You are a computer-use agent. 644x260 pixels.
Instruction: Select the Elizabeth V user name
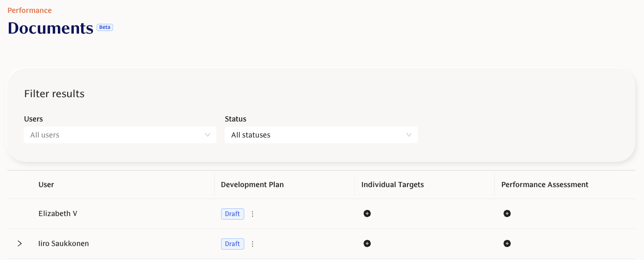[58, 213]
